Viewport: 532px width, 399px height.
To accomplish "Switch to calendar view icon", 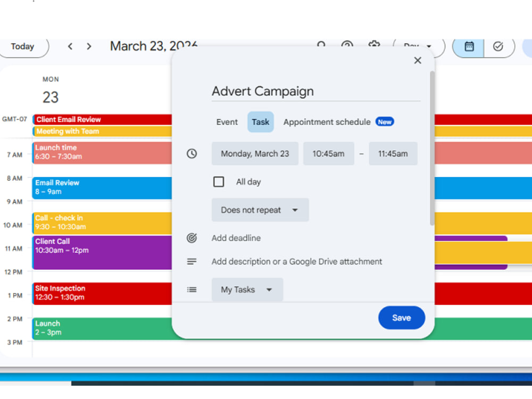I will click(469, 46).
